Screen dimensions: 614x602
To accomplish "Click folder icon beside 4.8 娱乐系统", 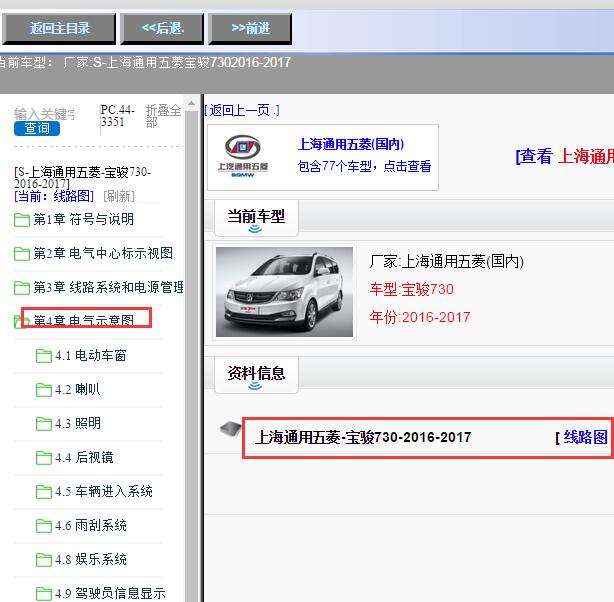I will click(x=44, y=560).
